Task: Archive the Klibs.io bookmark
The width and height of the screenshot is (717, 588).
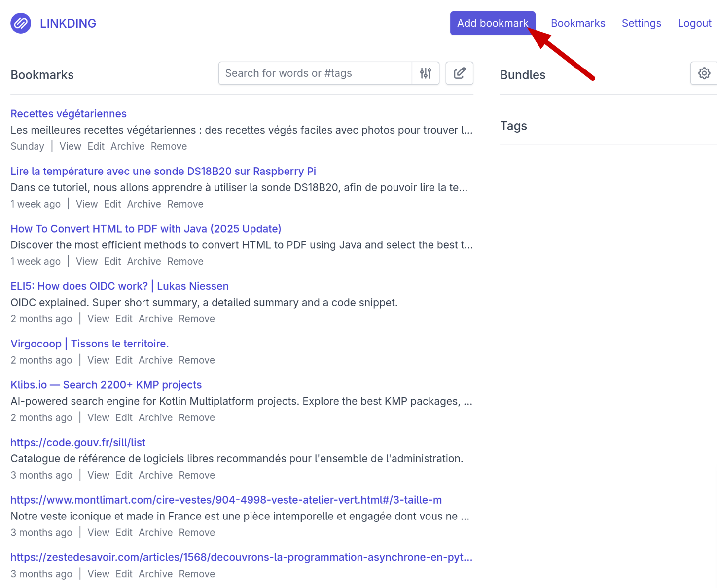Action: 156,418
